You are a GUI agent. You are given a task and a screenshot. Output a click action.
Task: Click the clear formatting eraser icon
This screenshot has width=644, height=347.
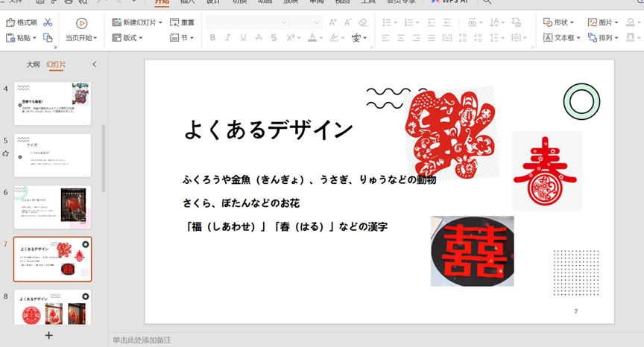(x=363, y=22)
